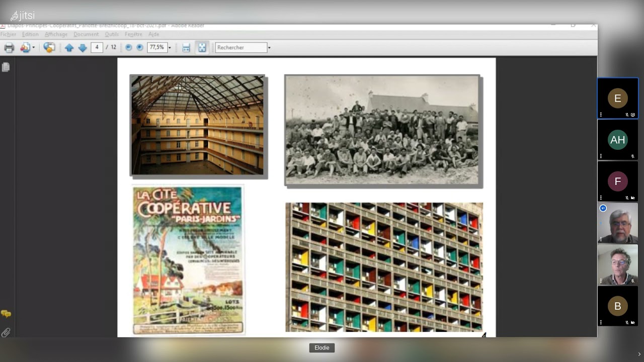Open the Aide menu

coord(153,34)
